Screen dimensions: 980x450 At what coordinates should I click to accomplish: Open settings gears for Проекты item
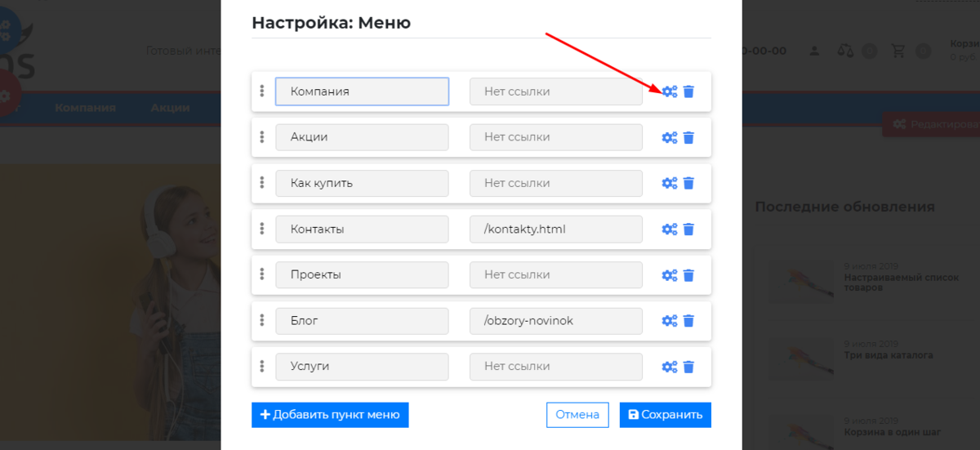(x=670, y=275)
